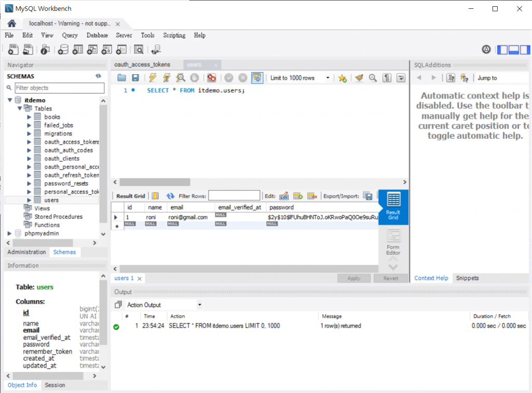The width and height of the screenshot is (532, 393).
Task: Execute statement under cursor icon
Action: [x=167, y=78]
